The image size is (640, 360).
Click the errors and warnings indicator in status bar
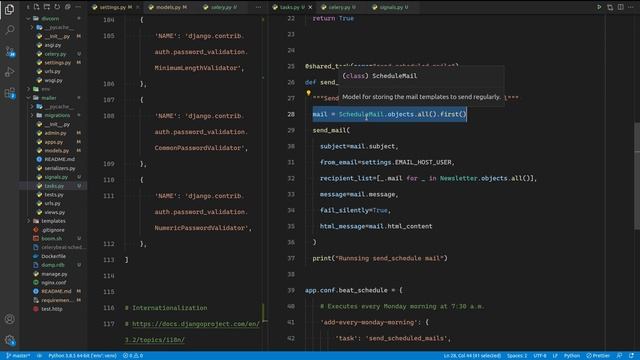click(133, 356)
